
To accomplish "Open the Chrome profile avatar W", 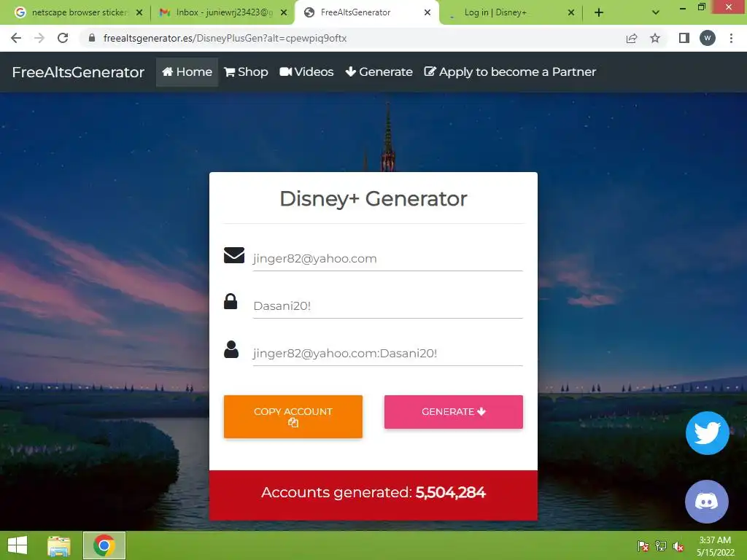I will 708,38.
